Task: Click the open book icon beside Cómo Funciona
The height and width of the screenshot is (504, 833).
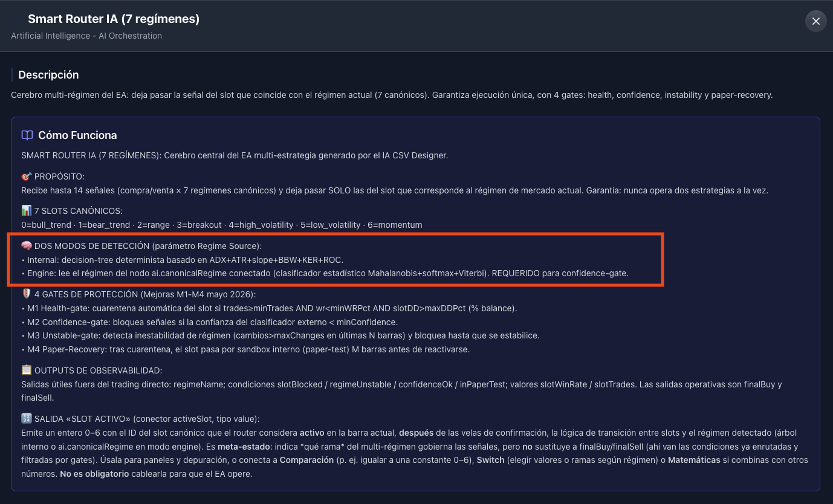Action: [x=27, y=135]
